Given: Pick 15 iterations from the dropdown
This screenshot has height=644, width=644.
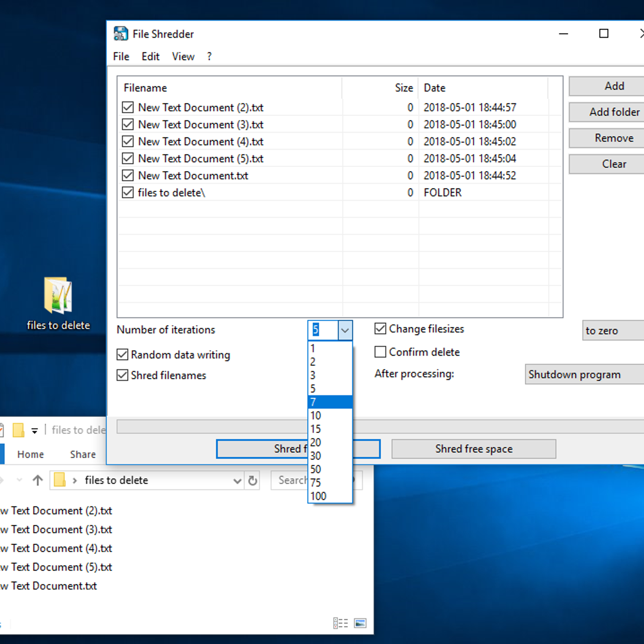Looking at the screenshot, I should point(330,429).
